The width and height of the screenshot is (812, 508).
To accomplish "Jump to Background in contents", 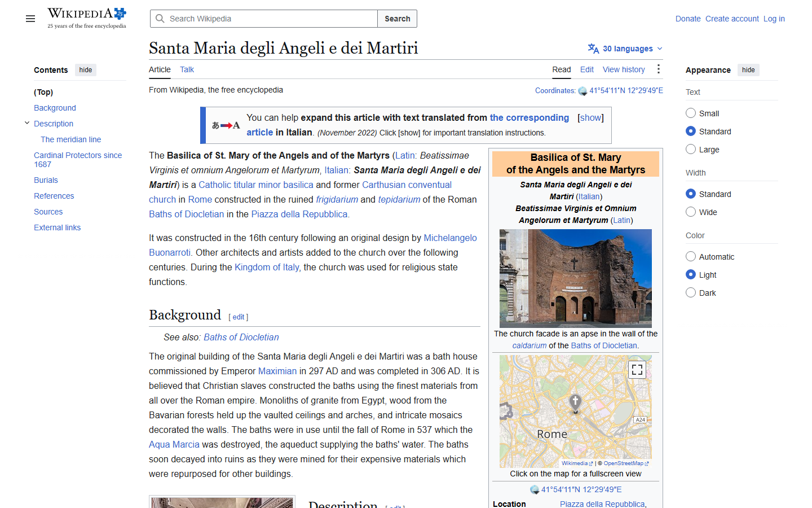I will click(55, 108).
